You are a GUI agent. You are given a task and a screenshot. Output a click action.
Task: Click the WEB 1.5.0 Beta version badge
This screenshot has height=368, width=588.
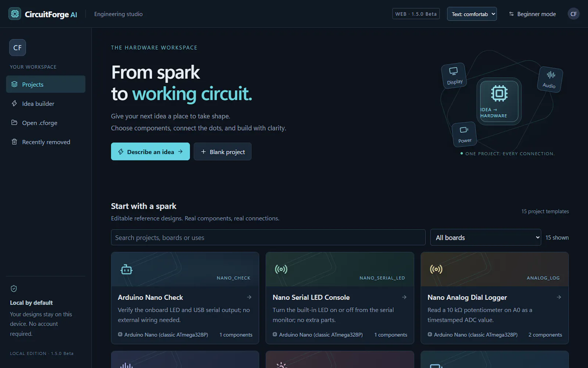tap(416, 14)
